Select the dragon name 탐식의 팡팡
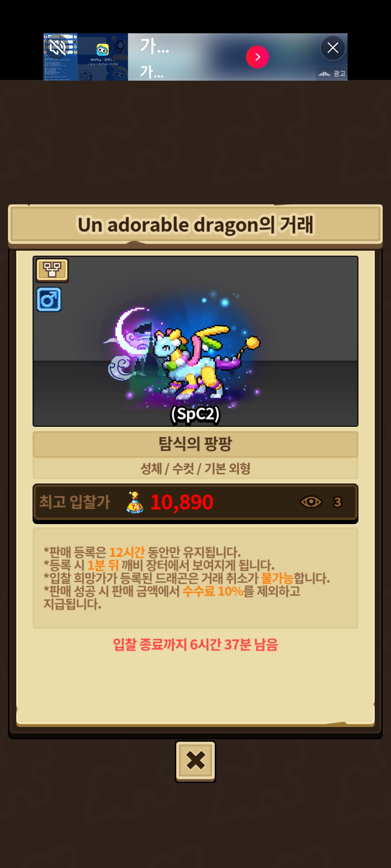The height and width of the screenshot is (868, 391). (195, 444)
